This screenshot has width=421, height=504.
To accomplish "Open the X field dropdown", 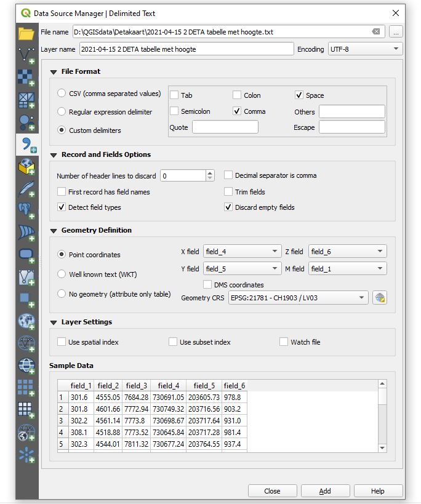I will pos(241,252).
